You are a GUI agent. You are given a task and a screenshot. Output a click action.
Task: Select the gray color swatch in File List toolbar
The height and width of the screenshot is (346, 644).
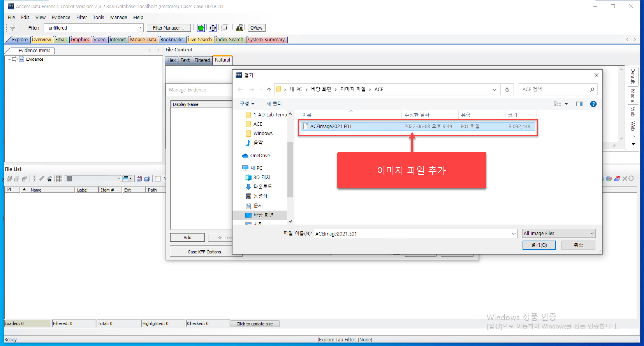69,179
